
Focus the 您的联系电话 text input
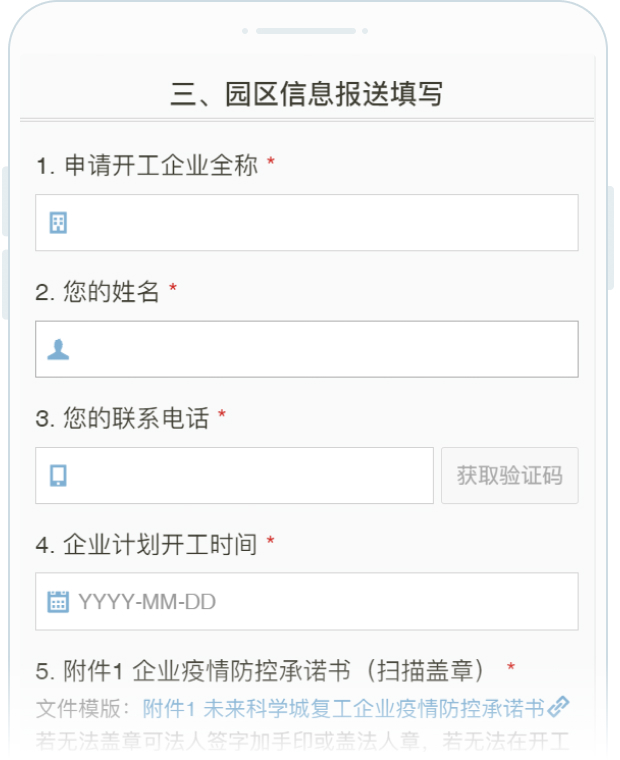click(x=250, y=476)
